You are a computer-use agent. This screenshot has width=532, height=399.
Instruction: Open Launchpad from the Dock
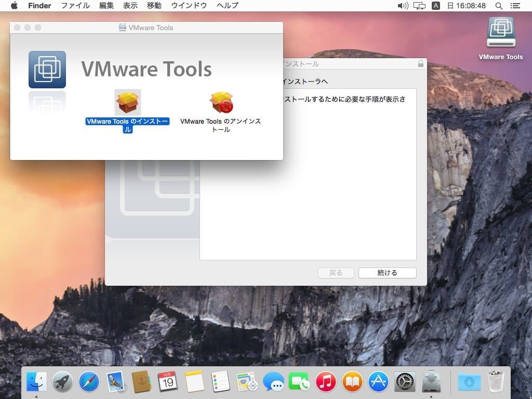tap(62, 382)
